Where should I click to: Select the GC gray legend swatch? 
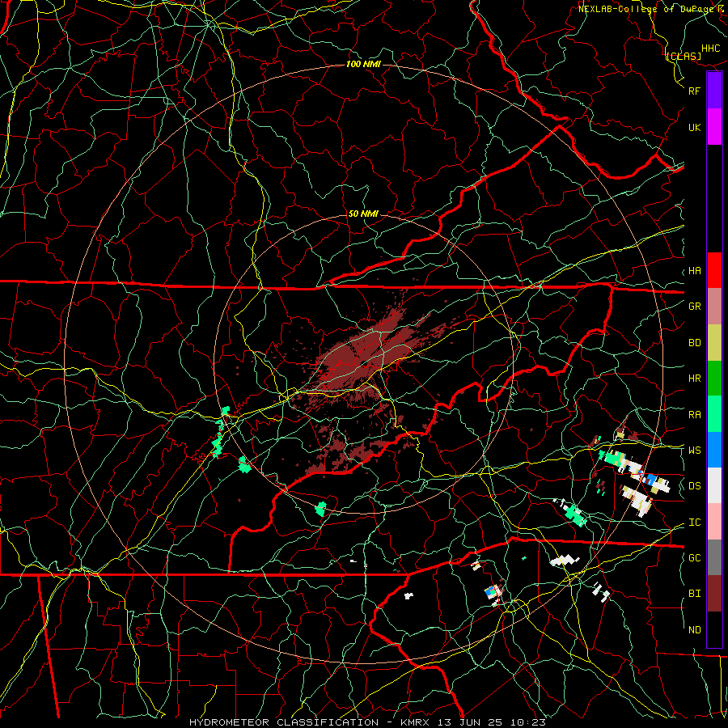click(x=714, y=557)
